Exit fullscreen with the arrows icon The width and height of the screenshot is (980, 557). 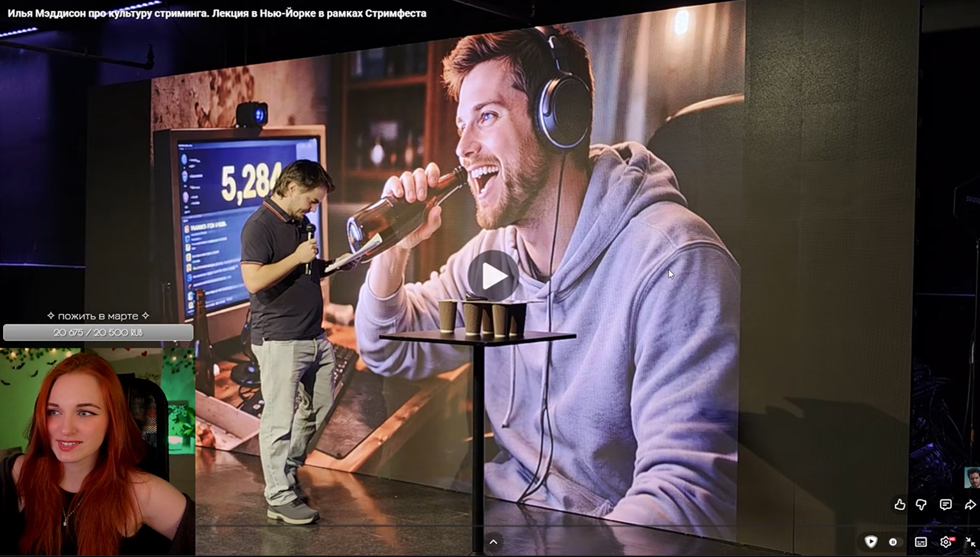coord(970,541)
